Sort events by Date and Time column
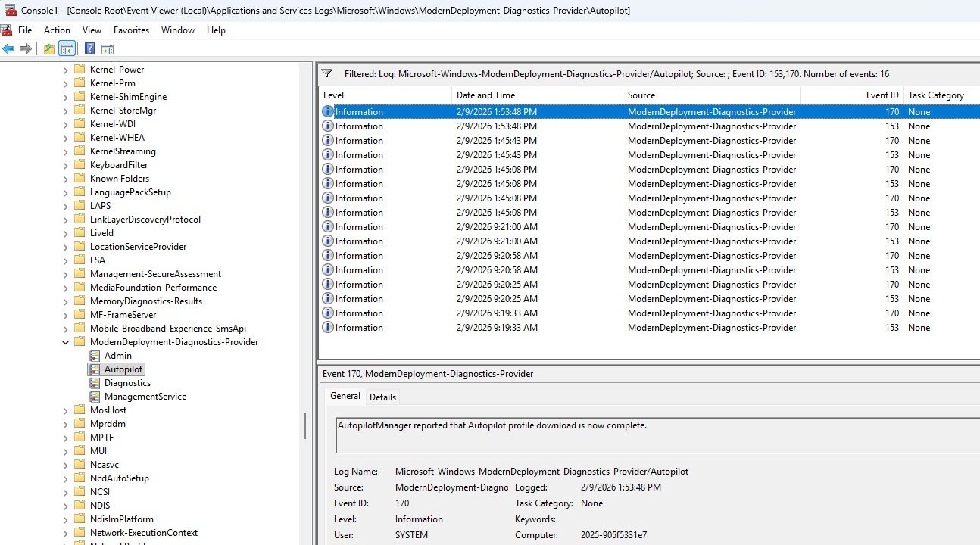This screenshot has height=545, width=980. (x=485, y=95)
